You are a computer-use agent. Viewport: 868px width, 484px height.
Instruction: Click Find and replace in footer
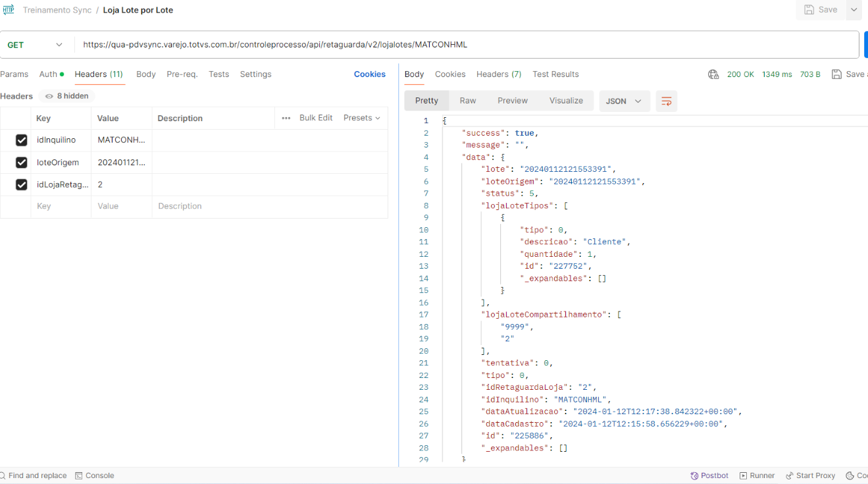pyautogui.click(x=33, y=475)
